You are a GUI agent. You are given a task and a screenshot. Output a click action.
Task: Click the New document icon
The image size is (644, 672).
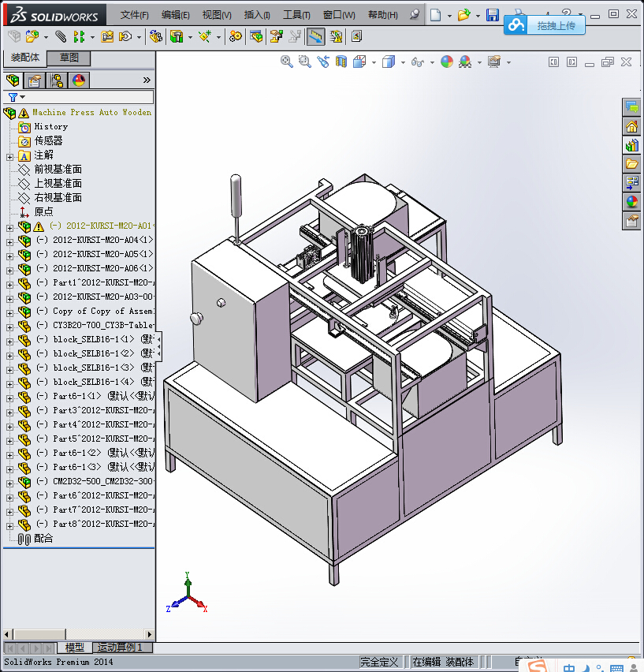tap(435, 15)
